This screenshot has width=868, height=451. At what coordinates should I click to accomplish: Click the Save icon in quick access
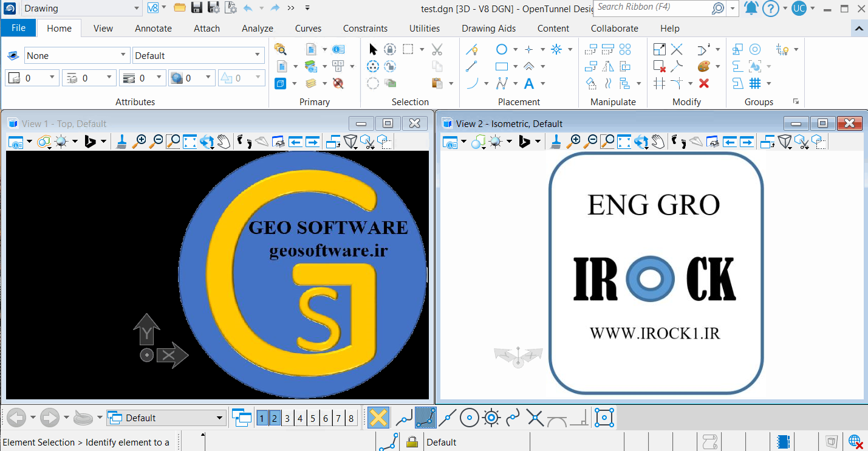click(x=196, y=8)
